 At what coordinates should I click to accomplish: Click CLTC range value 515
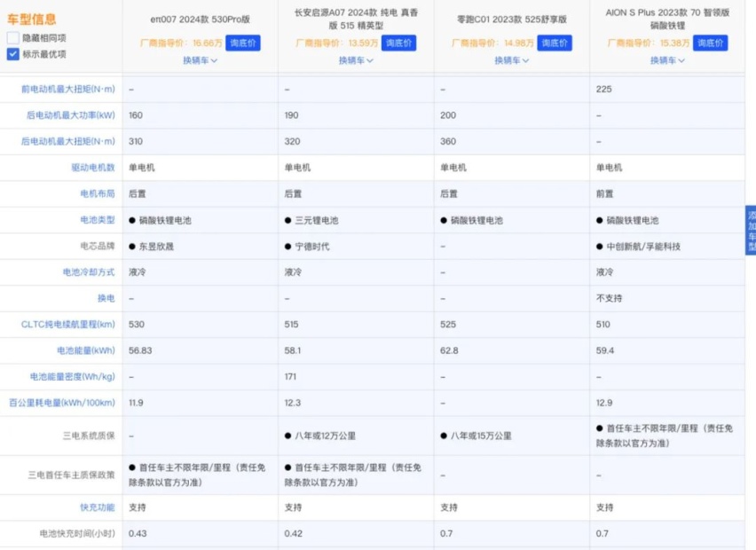[291, 324]
